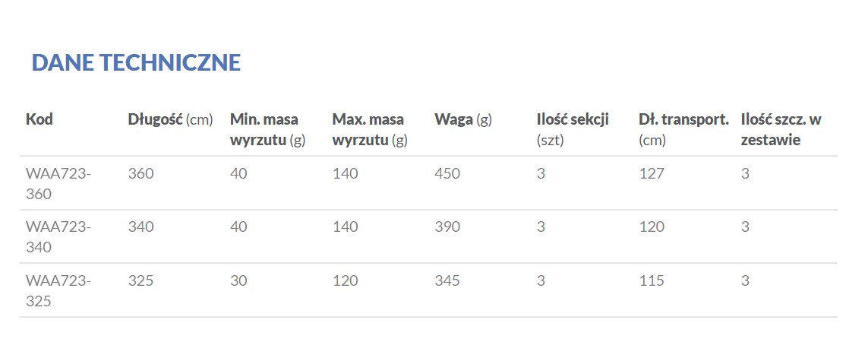868x339 pixels.
Task: Click the 115 transport length value
Action: [652, 280]
